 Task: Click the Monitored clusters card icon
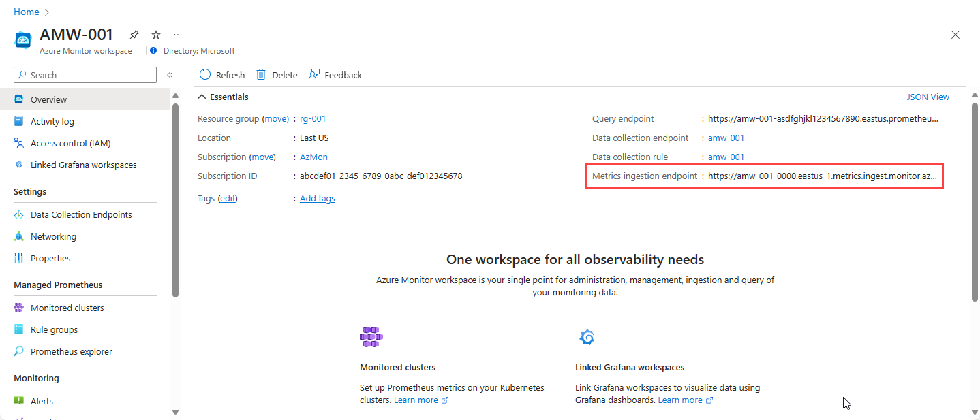371,337
